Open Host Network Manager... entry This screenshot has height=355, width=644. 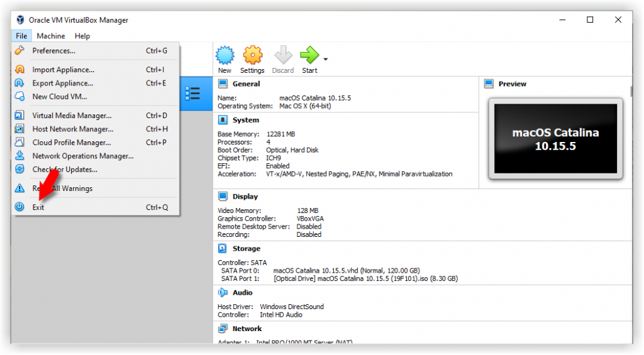coord(96,129)
